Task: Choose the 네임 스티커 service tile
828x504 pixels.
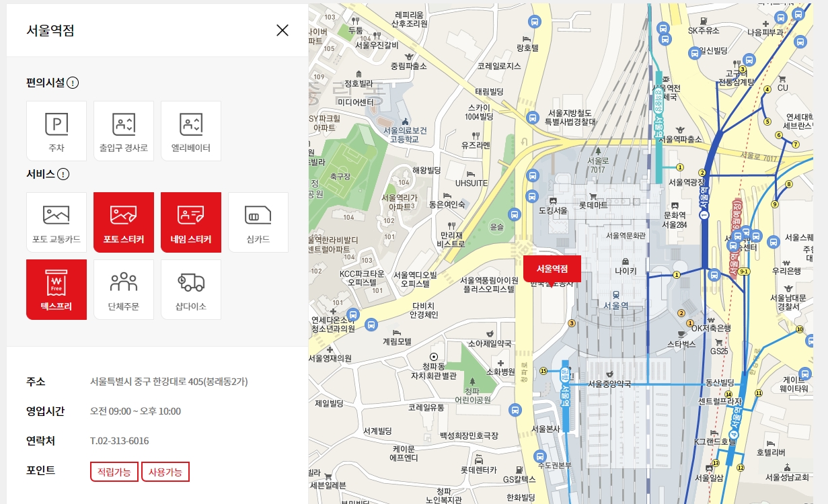Action: [x=191, y=222]
